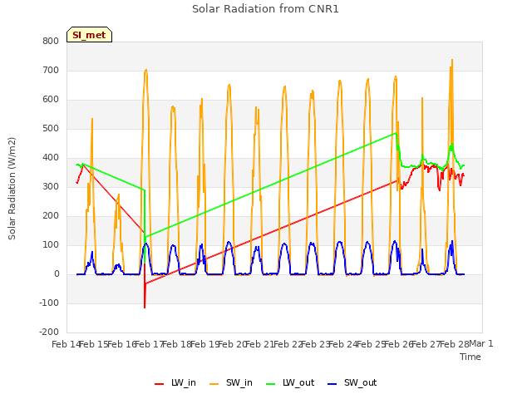Click the 300 y-axis tick value
The height and width of the screenshot is (399, 532).
click(x=51, y=186)
